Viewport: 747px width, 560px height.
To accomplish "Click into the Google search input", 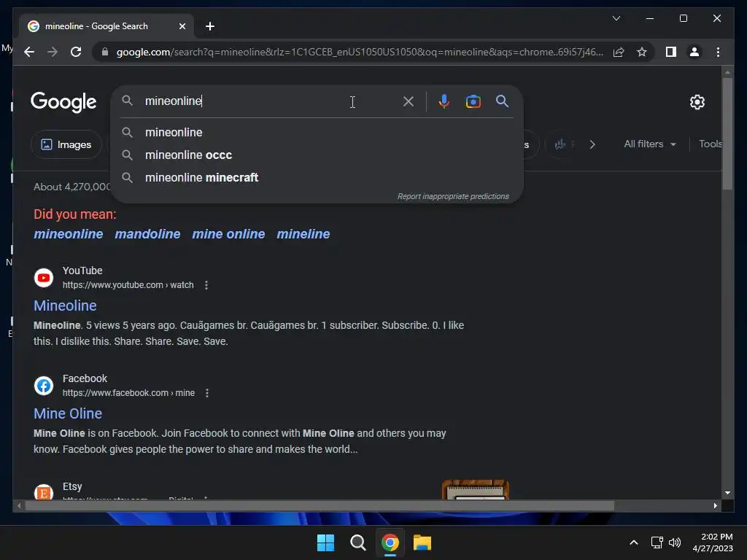I will coord(267,101).
